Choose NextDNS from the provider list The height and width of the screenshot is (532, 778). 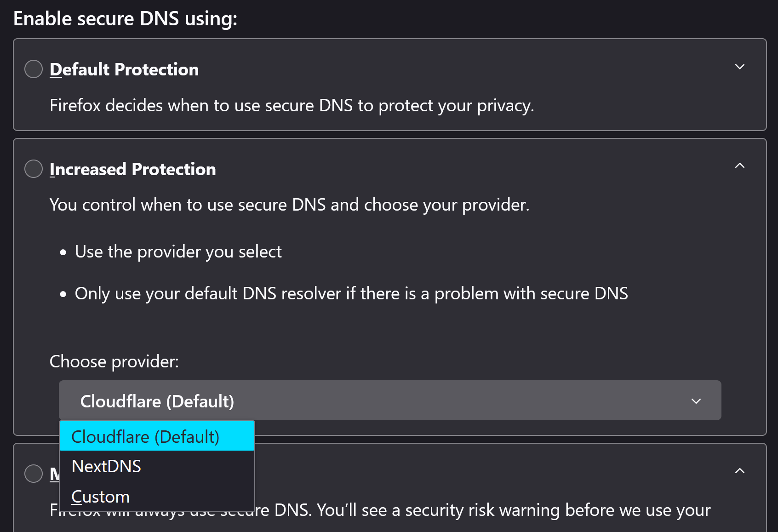pyautogui.click(x=107, y=466)
